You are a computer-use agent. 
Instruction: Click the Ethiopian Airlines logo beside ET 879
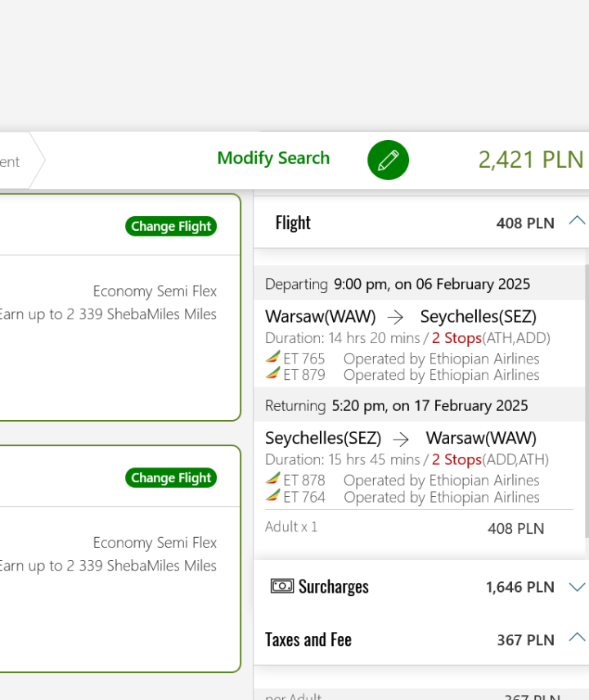[273, 374]
